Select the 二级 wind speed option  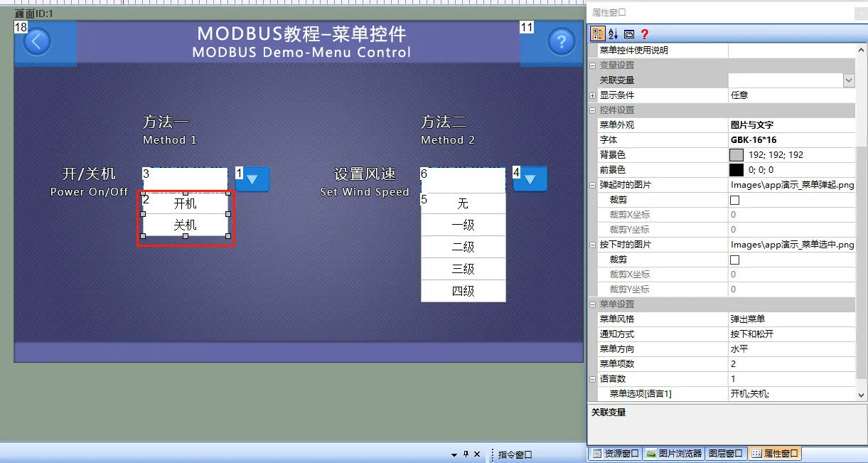click(464, 248)
